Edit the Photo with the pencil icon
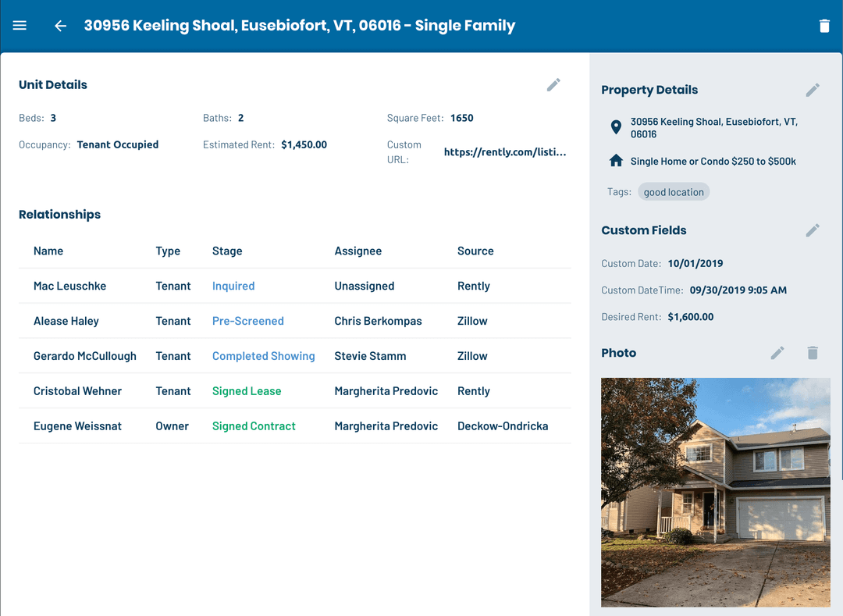The height and width of the screenshot is (616, 843). (x=777, y=353)
